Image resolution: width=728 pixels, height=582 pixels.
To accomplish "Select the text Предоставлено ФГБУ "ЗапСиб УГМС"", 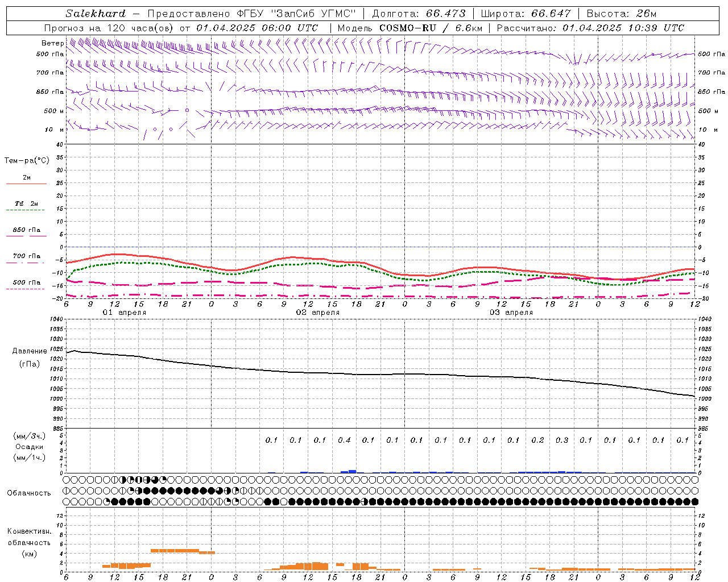I will tap(251, 14).
